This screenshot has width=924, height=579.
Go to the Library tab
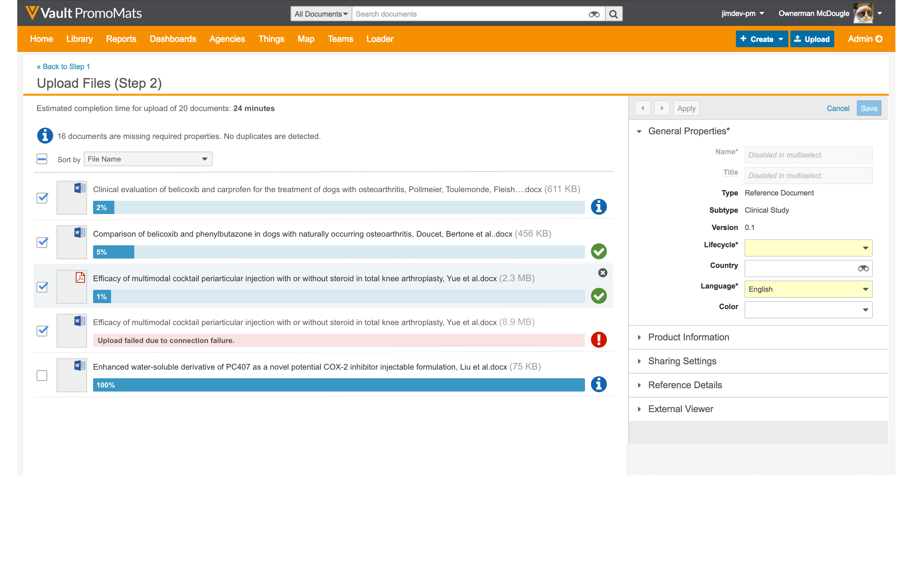point(79,39)
